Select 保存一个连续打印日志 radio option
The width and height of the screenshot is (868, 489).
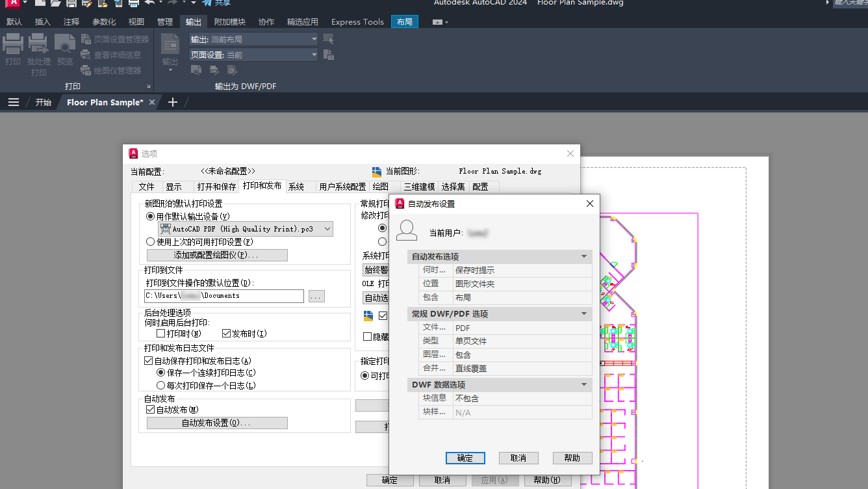click(161, 373)
